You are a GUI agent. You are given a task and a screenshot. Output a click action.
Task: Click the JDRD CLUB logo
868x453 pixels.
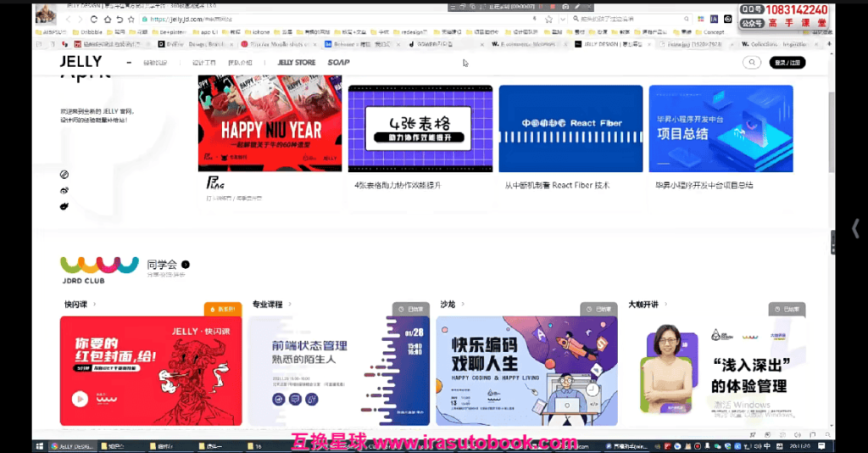pos(99,271)
